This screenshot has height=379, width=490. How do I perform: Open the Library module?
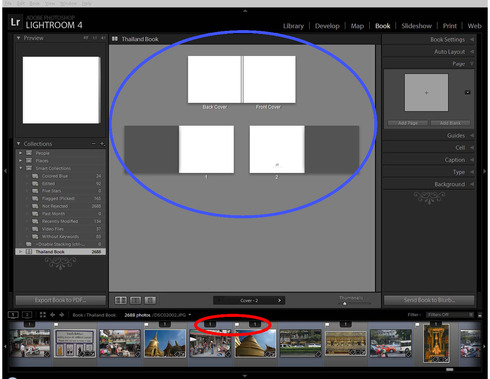click(293, 26)
